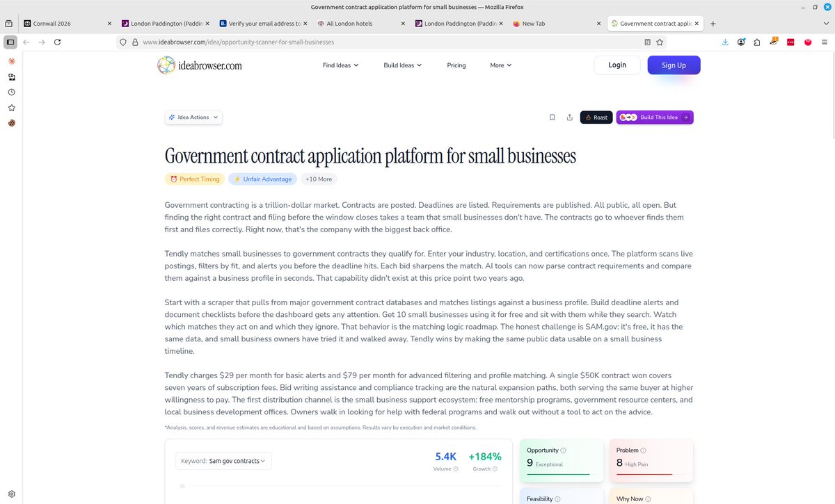The width and height of the screenshot is (835, 504).
Task: Click the Perfect Timing tag
Action: tap(194, 179)
